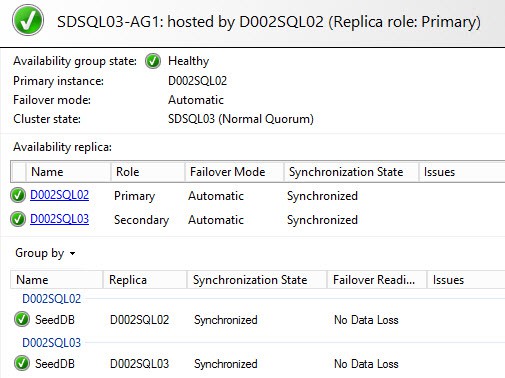Sort replicas by Role column header
This screenshot has width=505, height=378.
pyautogui.click(x=148, y=172)
